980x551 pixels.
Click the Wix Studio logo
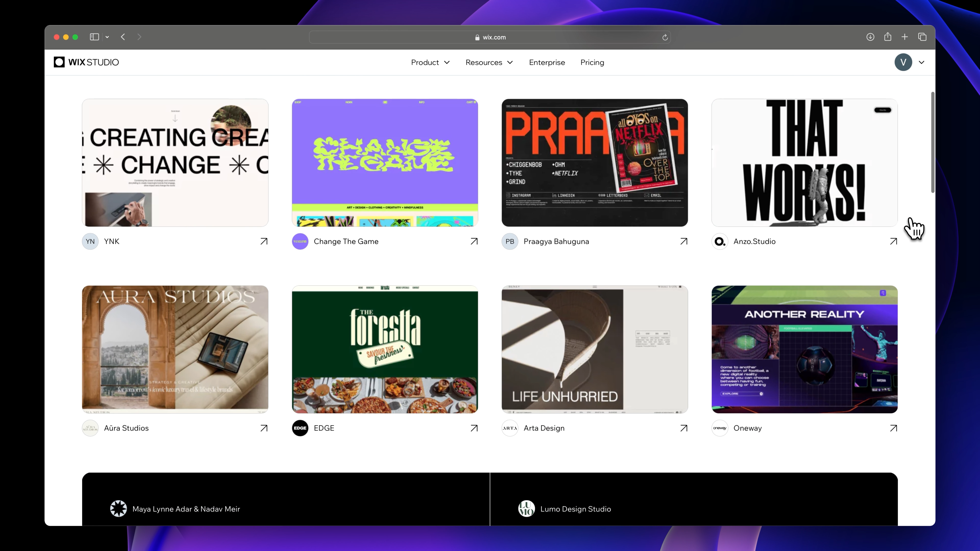(86, 62)
